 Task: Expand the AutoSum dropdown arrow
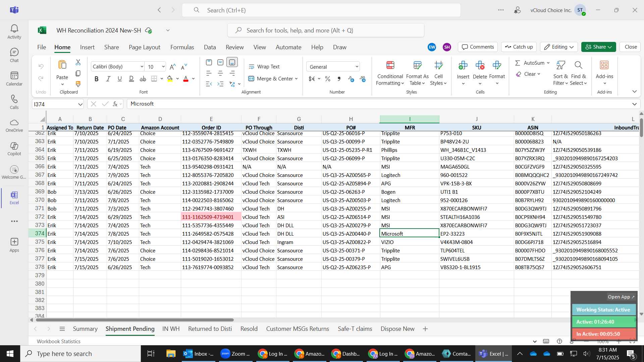(x=548, y=63)
